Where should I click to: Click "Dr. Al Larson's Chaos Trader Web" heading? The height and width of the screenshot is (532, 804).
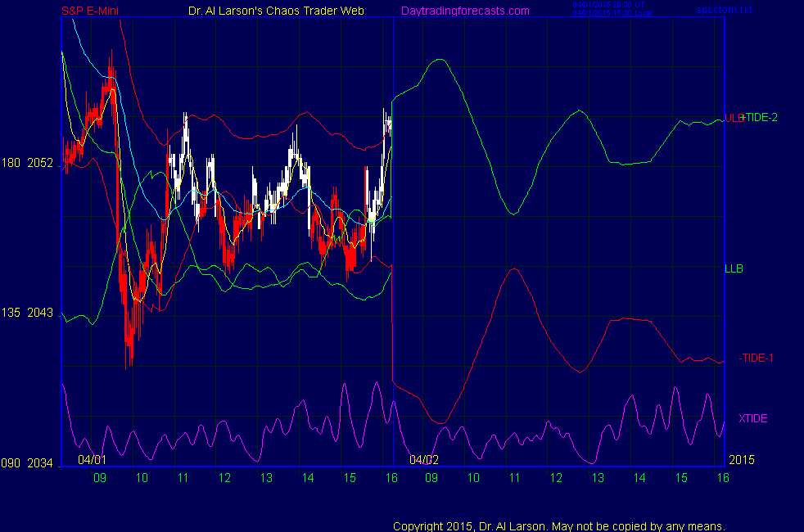[x=276, y=11]
